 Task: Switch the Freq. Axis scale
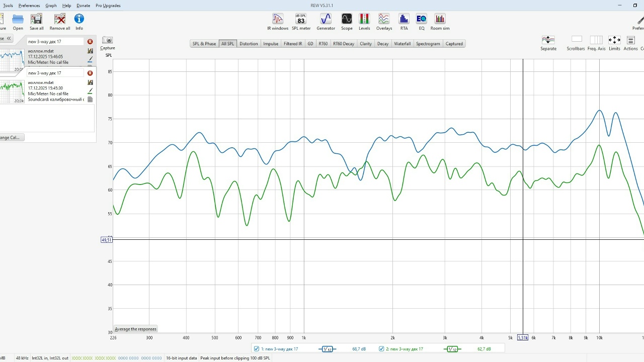tap(596, 43)
